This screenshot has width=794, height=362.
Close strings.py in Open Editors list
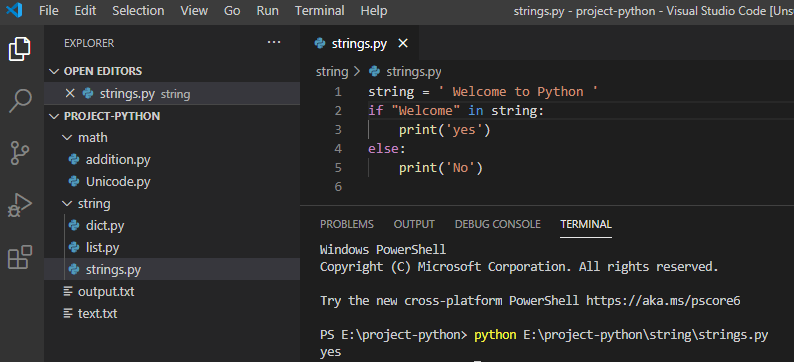[x=70, y=93]
